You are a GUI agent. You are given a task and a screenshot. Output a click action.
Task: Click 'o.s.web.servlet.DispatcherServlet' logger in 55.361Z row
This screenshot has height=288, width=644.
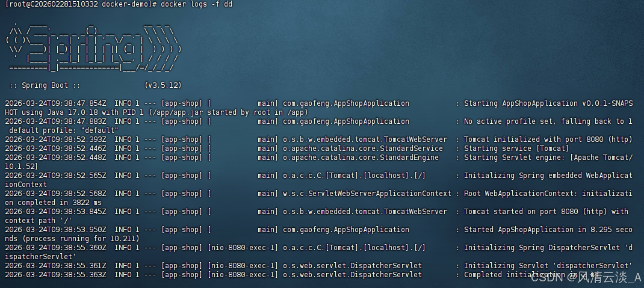(x=352, y=266)
